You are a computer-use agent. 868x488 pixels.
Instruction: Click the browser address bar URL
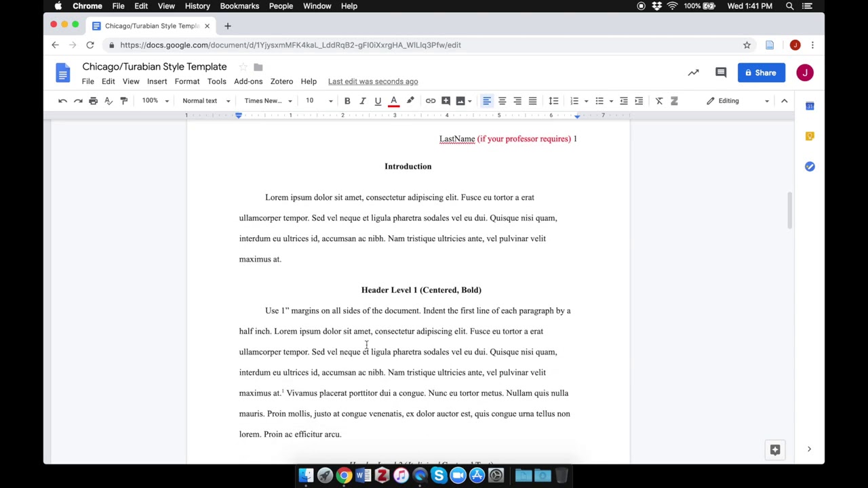pyautogui.click(x=290, y=45)
